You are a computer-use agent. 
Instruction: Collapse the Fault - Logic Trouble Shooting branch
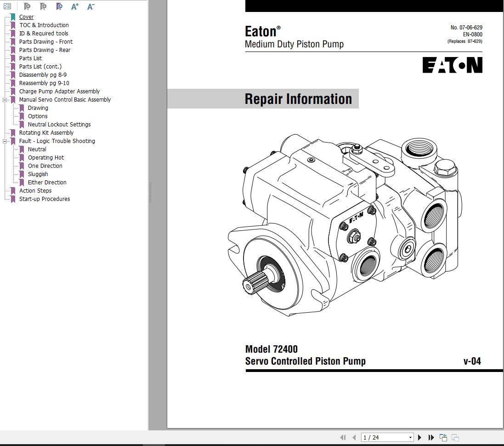(4, 141)
